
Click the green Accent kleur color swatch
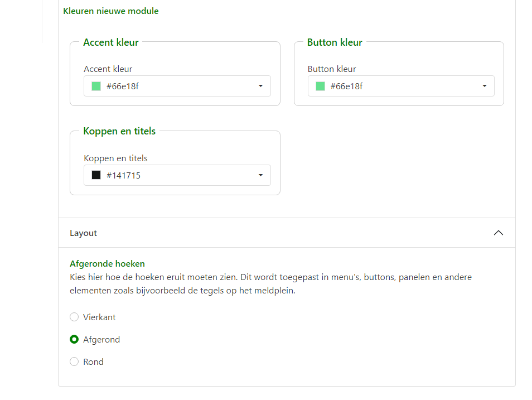click(x=96, y=86)
